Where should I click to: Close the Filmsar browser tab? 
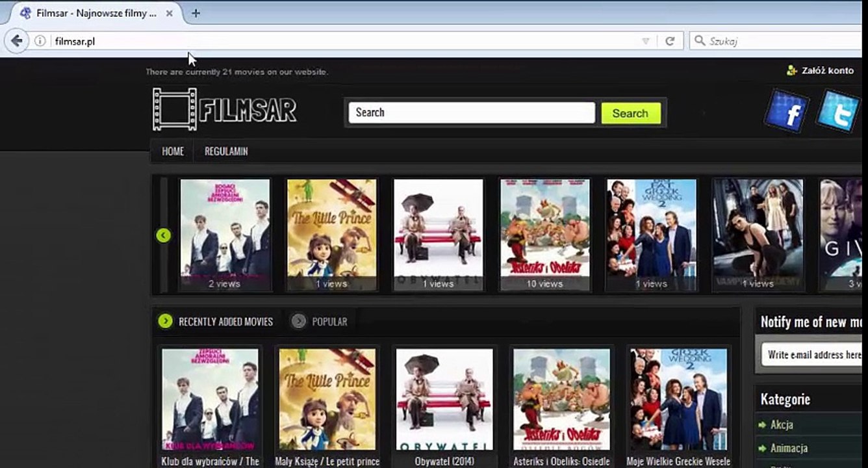point(170,13)
